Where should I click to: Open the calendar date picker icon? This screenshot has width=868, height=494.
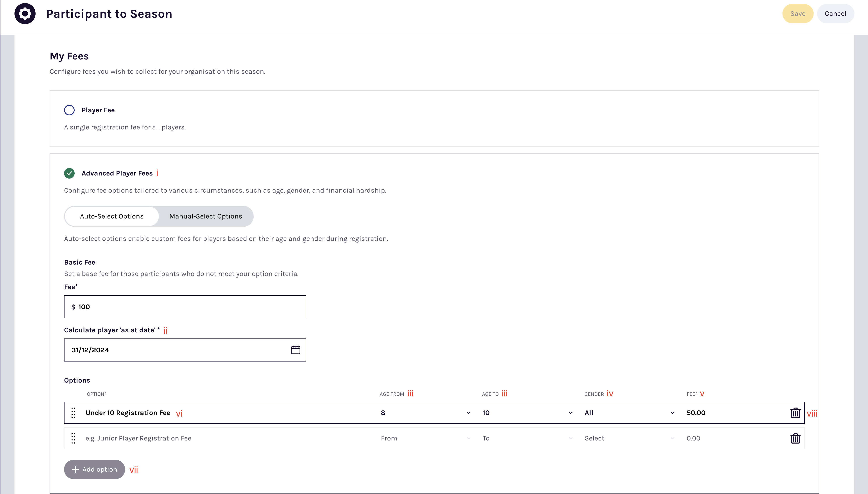tap(295, 350)
